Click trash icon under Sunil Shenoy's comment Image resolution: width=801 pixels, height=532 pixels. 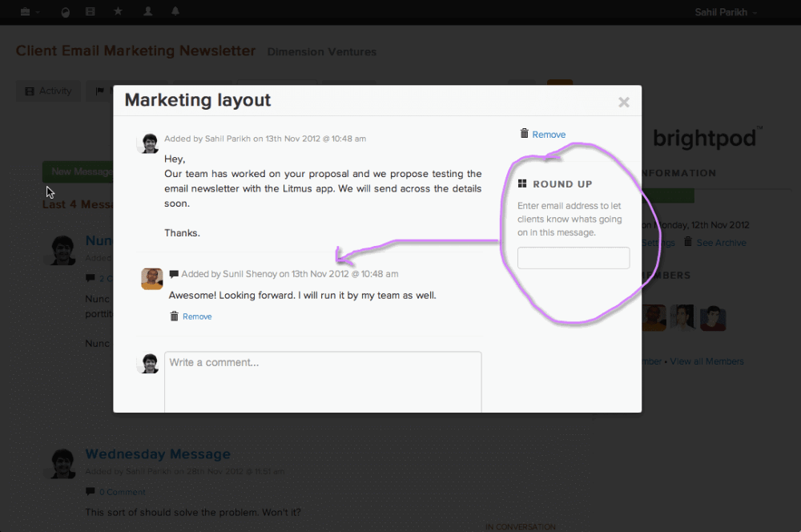point(174,316)
